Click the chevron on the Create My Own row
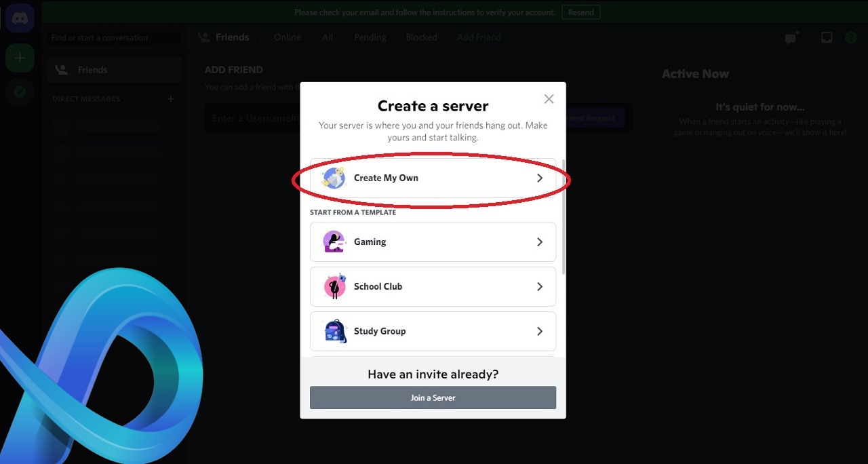This screenshot has height=464, width=868. pos(540,178)
